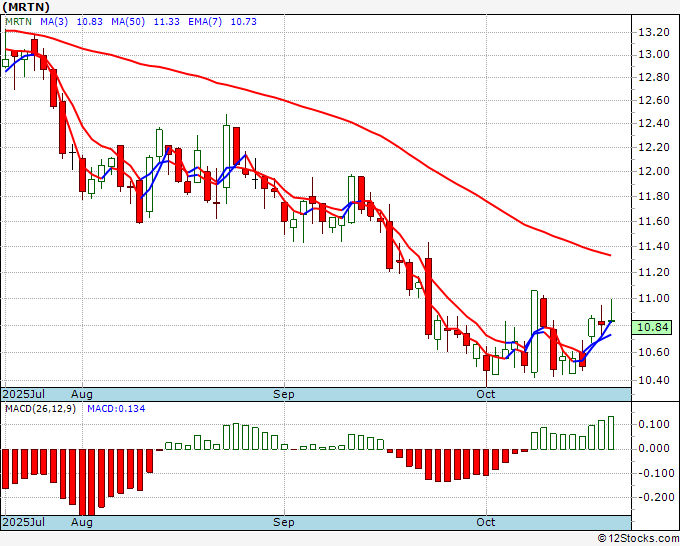The height and width of the screenshot is (546, 680).
Task: Click the 12.20 price axis label
Action: [654, 147]
